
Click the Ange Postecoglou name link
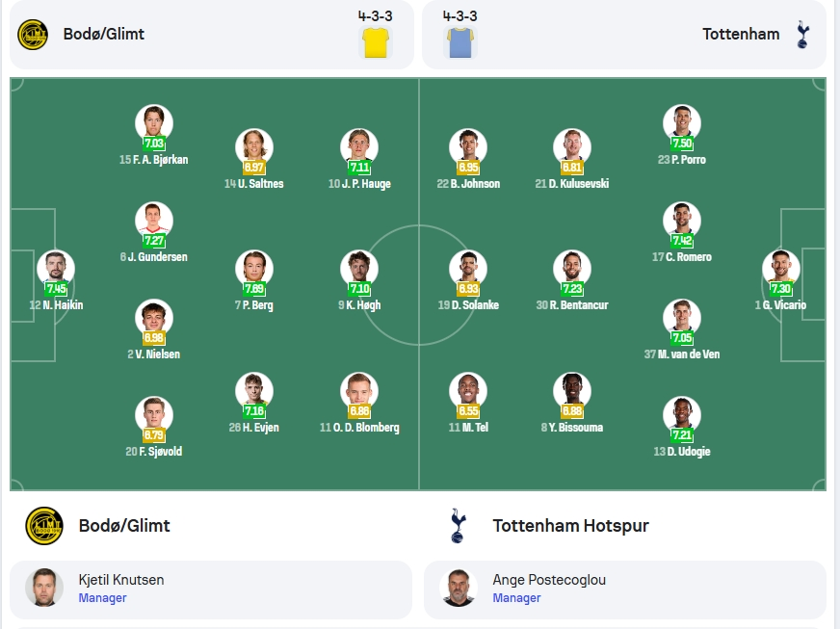click(x=549, y=580)
